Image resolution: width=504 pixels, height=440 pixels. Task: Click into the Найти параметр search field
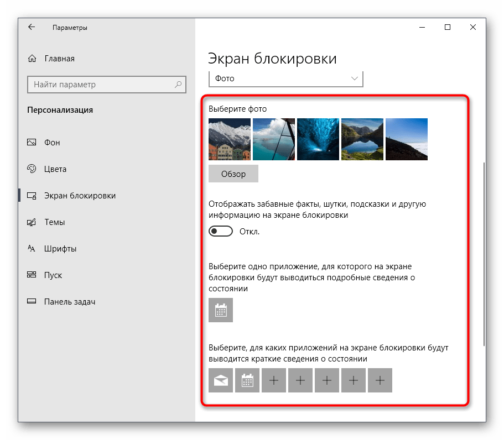click(100, 85)
